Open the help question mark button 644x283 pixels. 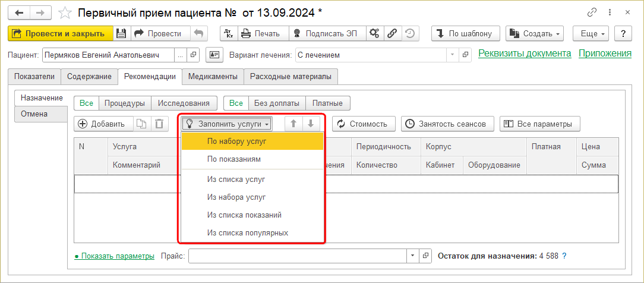(x=623, y=34)
